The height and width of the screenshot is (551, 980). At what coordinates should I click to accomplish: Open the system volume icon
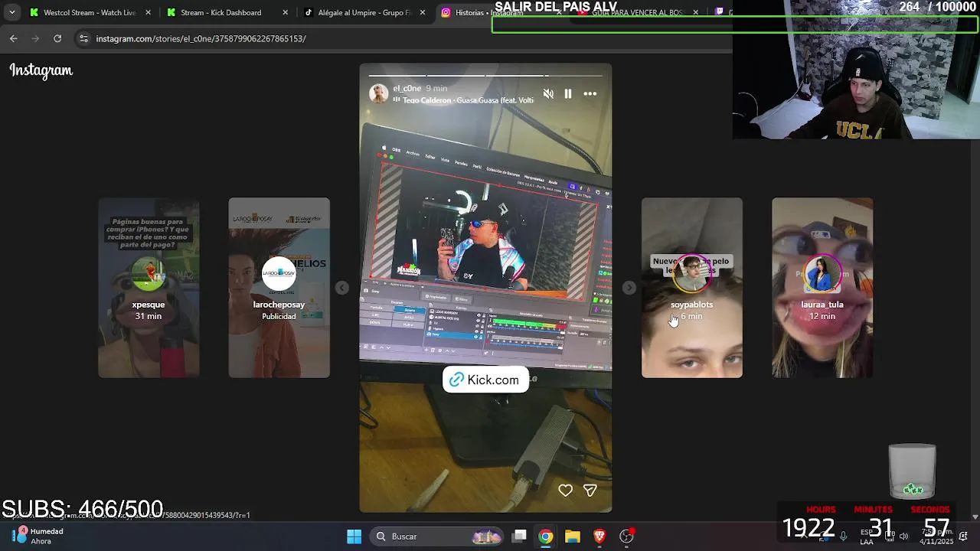pos(903,536)
